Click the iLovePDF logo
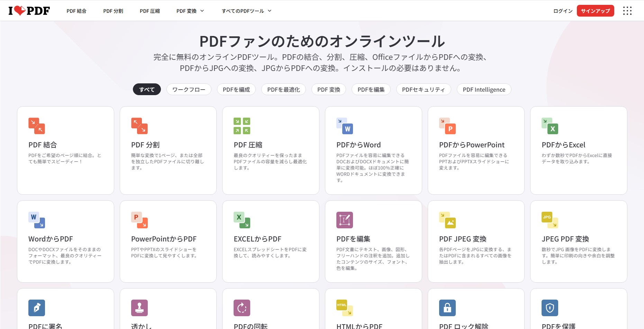Screen dimensions: 644x329 coord(29,11)
